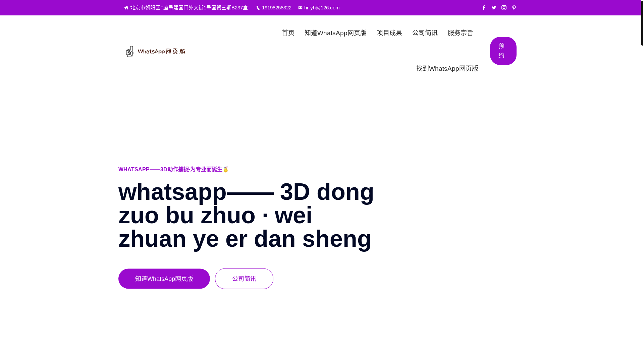Open the Instagram social icon
The height and width of the screenshot is (362, 644).
coord(504,8)
